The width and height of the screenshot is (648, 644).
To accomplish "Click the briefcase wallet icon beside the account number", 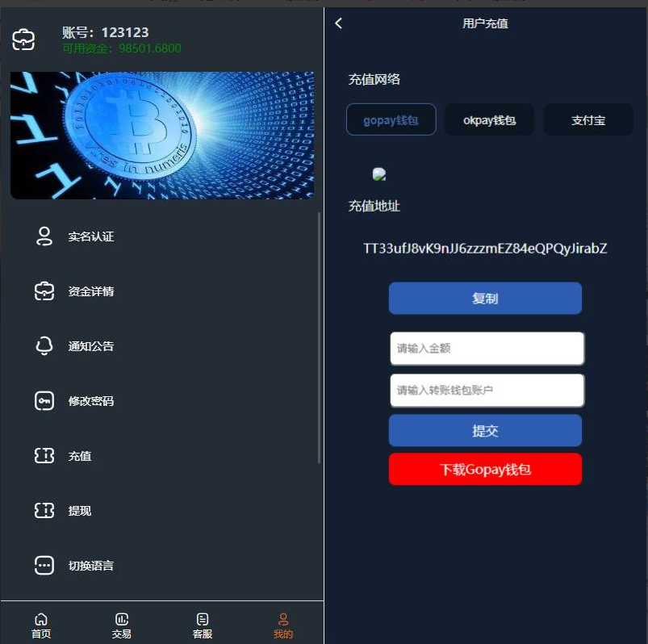I will coord(23,40).
